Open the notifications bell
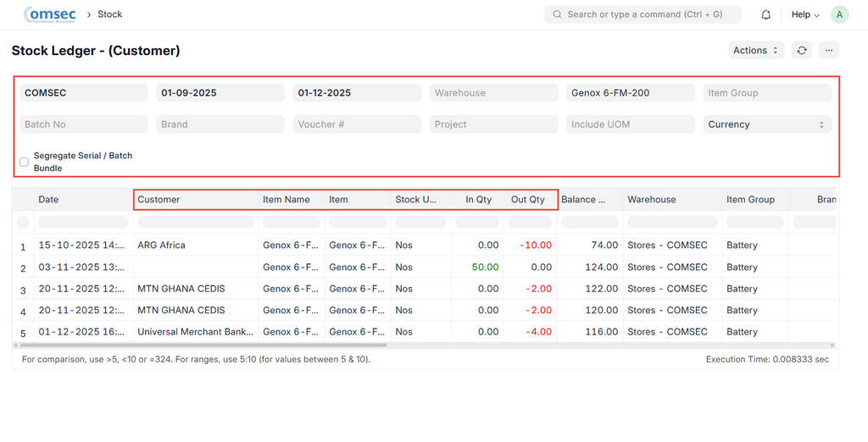The width and height of the screenshot is (868, 442). pyautogui.click(x=765, y=14)
